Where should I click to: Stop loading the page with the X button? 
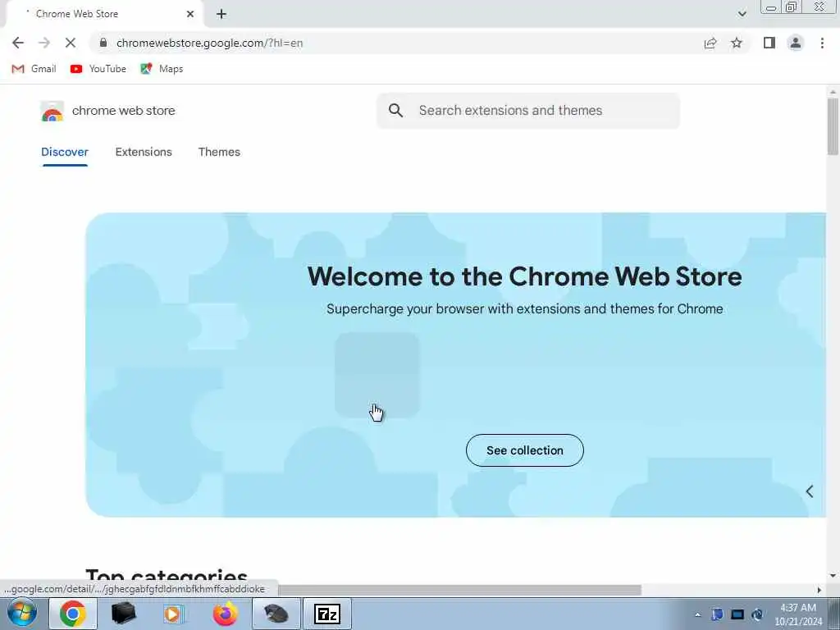(x=71, y=43)
